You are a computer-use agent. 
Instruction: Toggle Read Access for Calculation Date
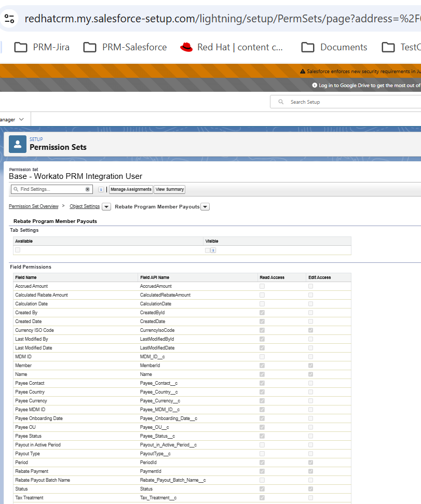coord(262,304)
